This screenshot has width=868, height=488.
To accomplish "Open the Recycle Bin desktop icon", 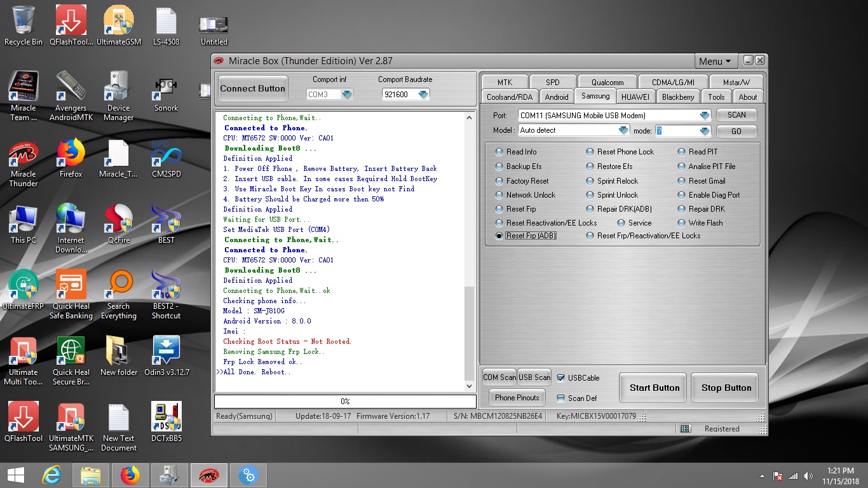I will coord(24,25).
